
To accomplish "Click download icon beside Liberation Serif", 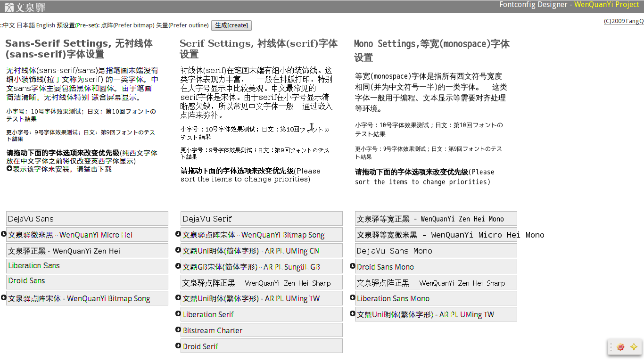I will point(178,313).
